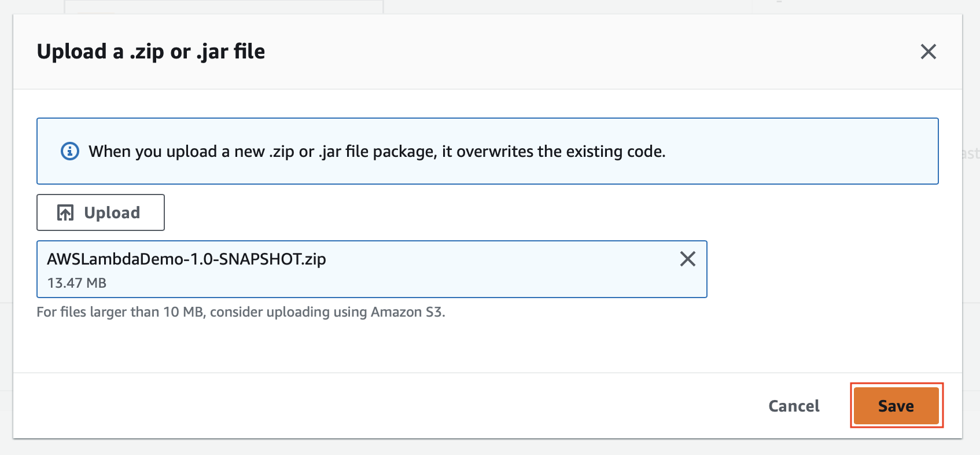This screenshot has height=455, width=980.
Task: Click Cancel to abandon the upload
Action: (x=793, y=406)
